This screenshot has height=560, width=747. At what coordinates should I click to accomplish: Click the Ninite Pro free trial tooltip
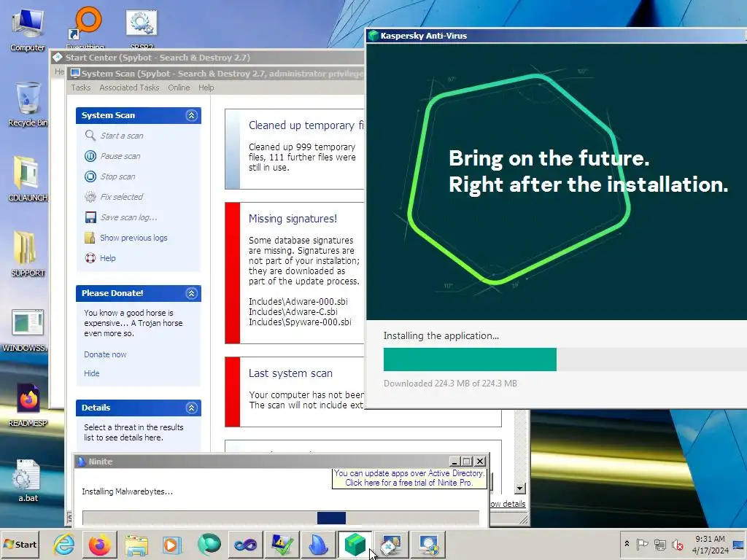point(409,478)
